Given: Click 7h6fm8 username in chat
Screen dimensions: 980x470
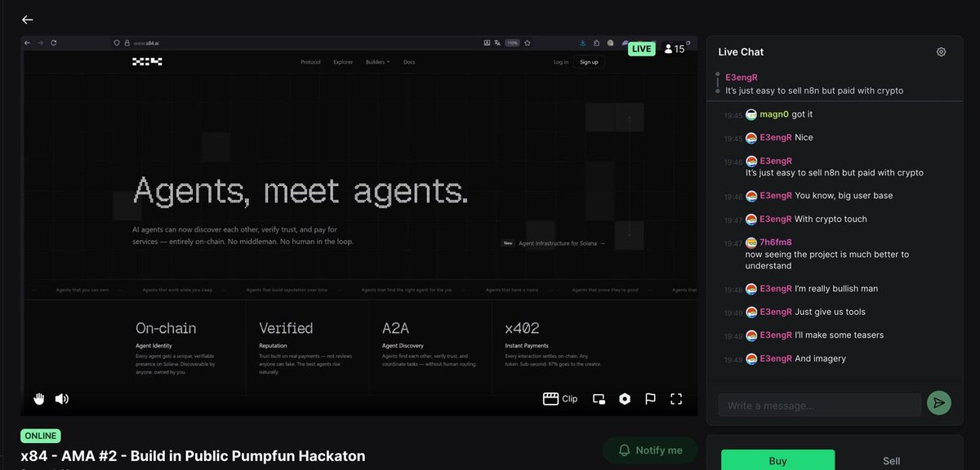Looking at the screenshot, I should (776, 242).
